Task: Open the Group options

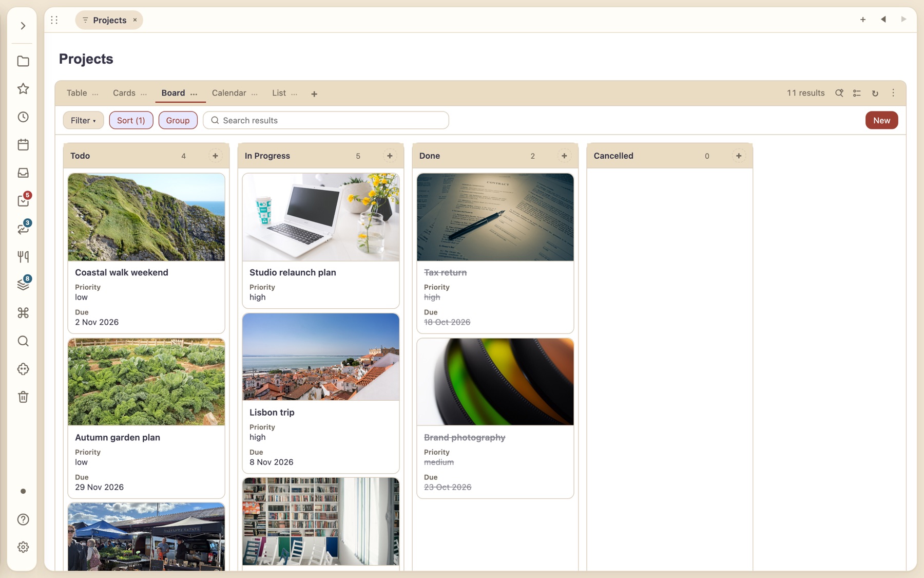Action: pos(178,120)
